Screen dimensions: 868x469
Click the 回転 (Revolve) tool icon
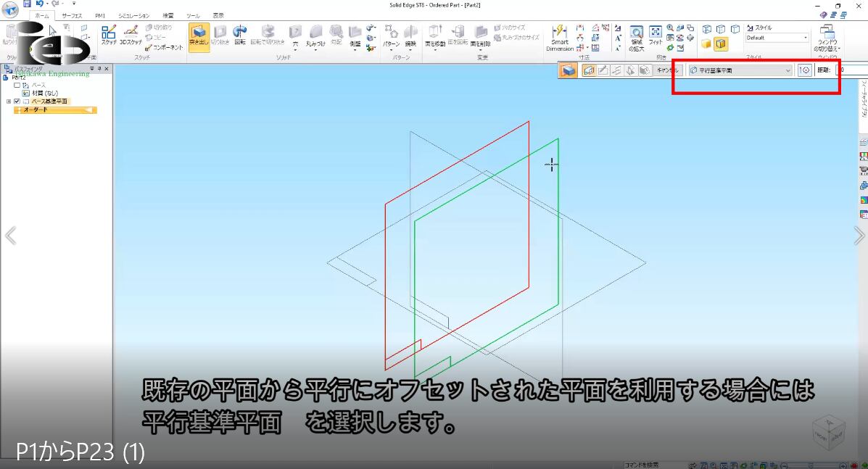[x=239, y=36]
